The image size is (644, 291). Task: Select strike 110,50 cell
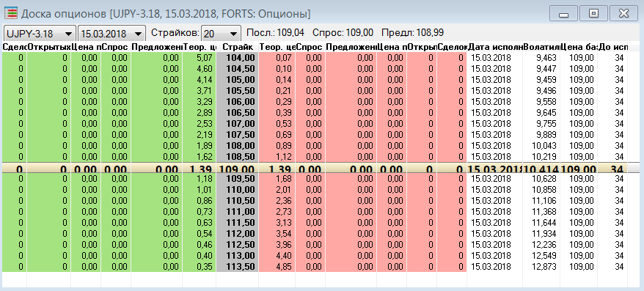237,201
